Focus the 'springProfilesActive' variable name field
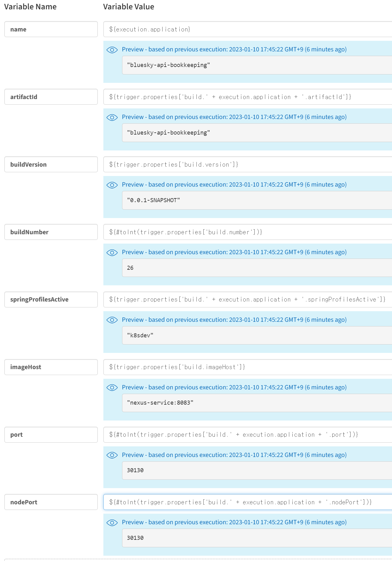 pos(51,299)
